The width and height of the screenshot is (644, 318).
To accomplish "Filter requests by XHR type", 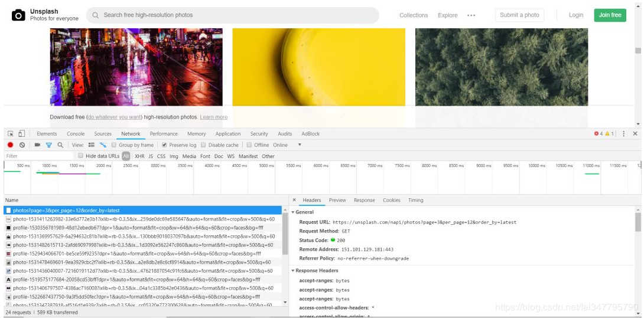I will tap(139, 156).
